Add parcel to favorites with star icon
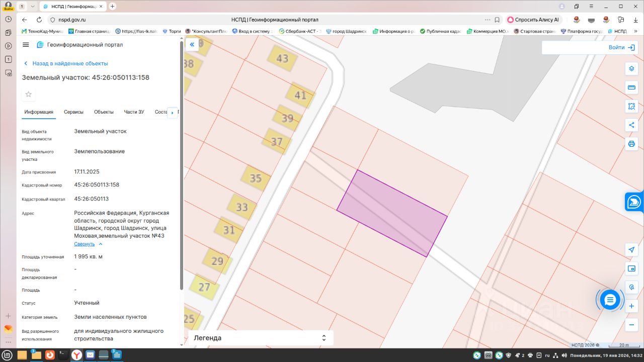The width and height of the screenshot is (644, 362). click(29, 94)
